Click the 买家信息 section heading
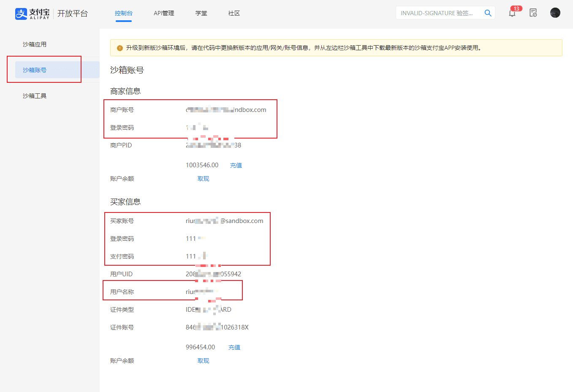The width and height of the screenshot is (573, 392). pyautogui.click(x=125, y=202)
